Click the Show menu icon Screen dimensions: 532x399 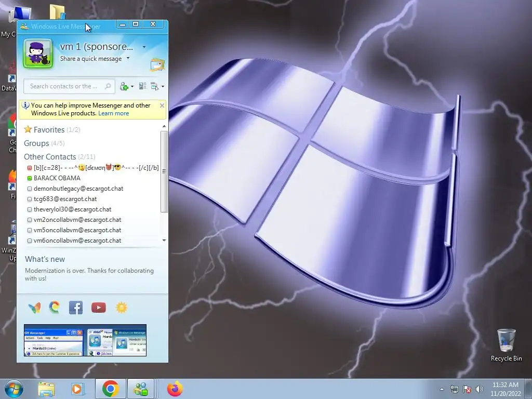(x=155, y=86)
